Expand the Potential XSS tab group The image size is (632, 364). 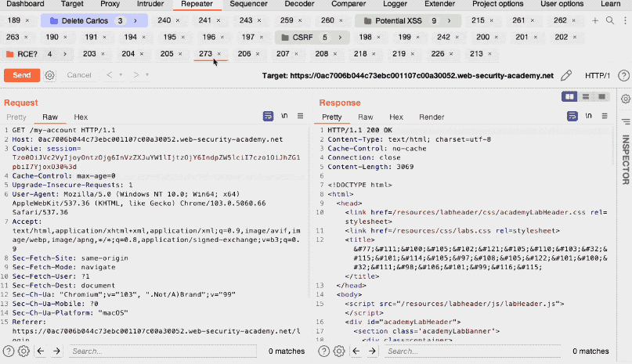[449, 20]
